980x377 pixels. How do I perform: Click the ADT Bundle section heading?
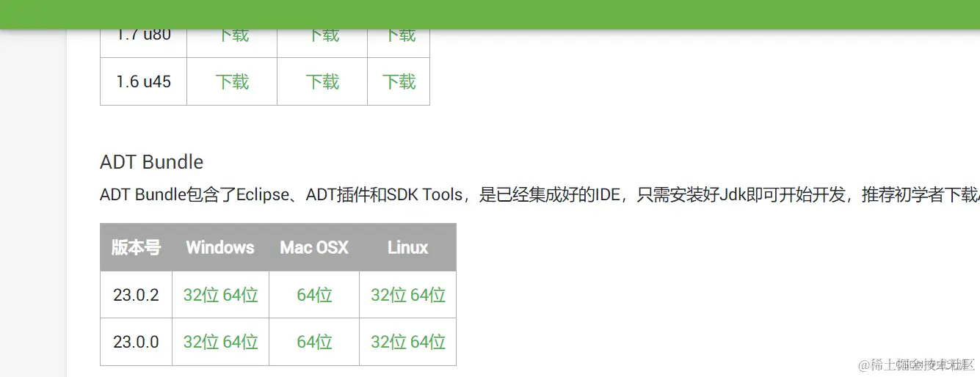(x=152, y=161)
